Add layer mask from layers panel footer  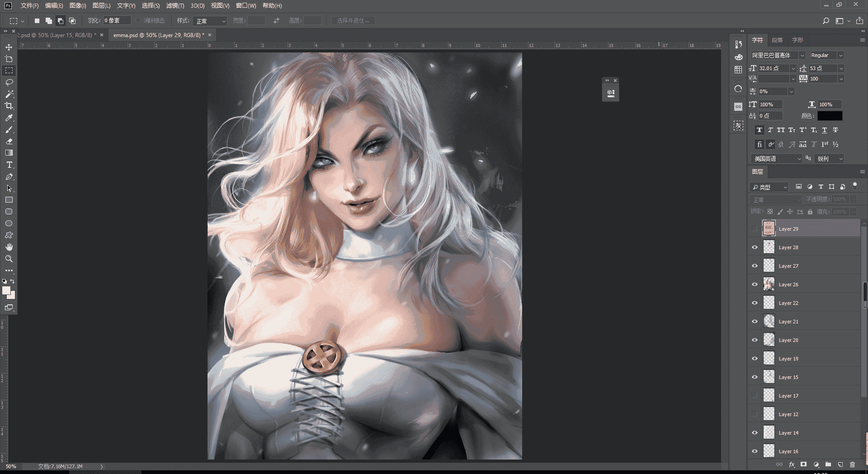tap(803, 465)
